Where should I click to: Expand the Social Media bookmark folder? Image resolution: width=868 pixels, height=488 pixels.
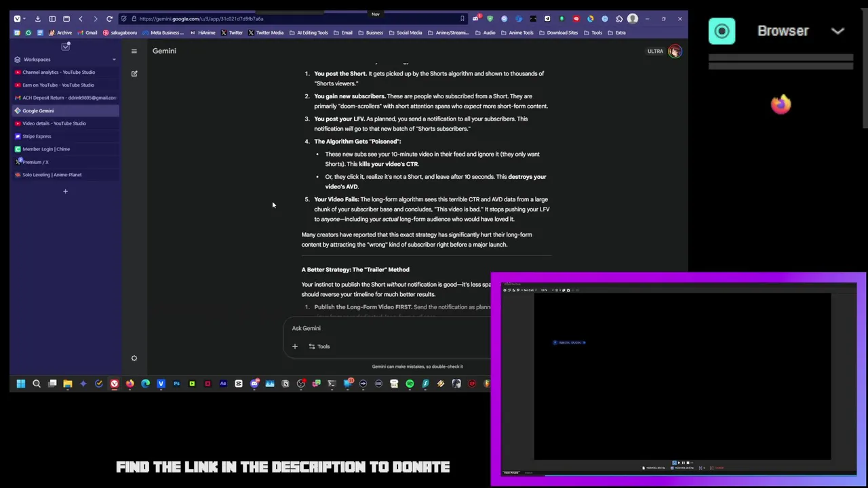coord(405,33)
